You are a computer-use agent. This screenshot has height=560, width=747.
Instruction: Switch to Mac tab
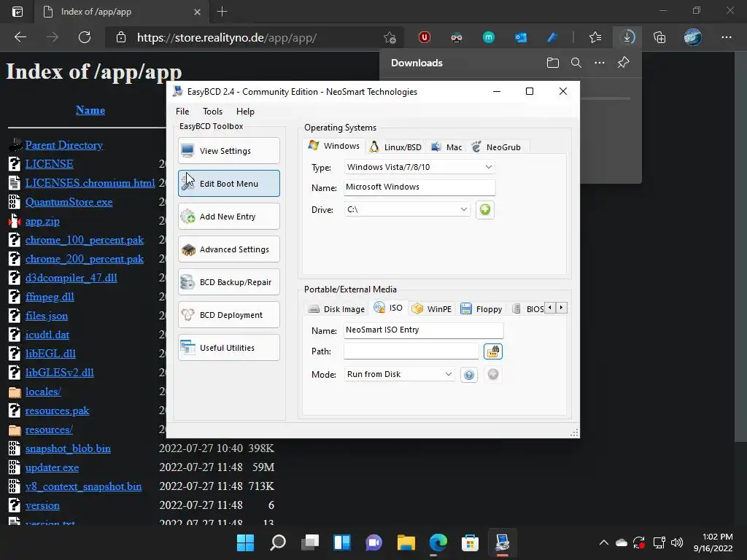(447, 147)
